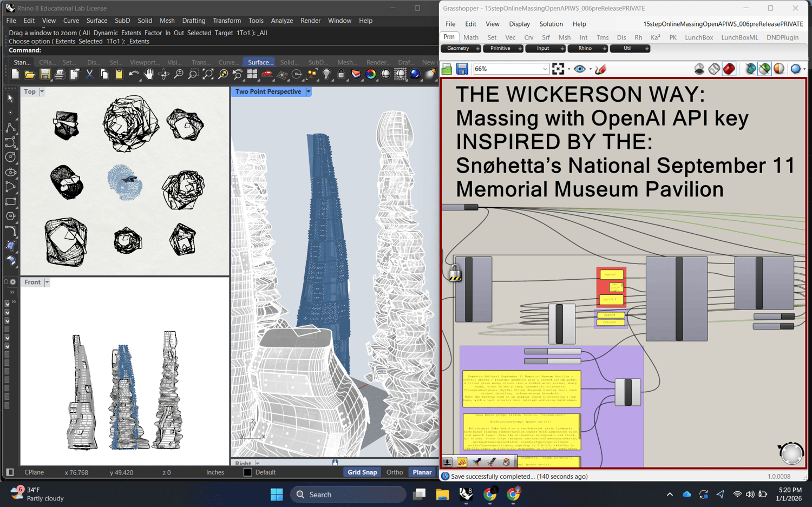812x507 pixels.
Task: Toggle the second checked osnap checkbox
Action: [7, 312]
